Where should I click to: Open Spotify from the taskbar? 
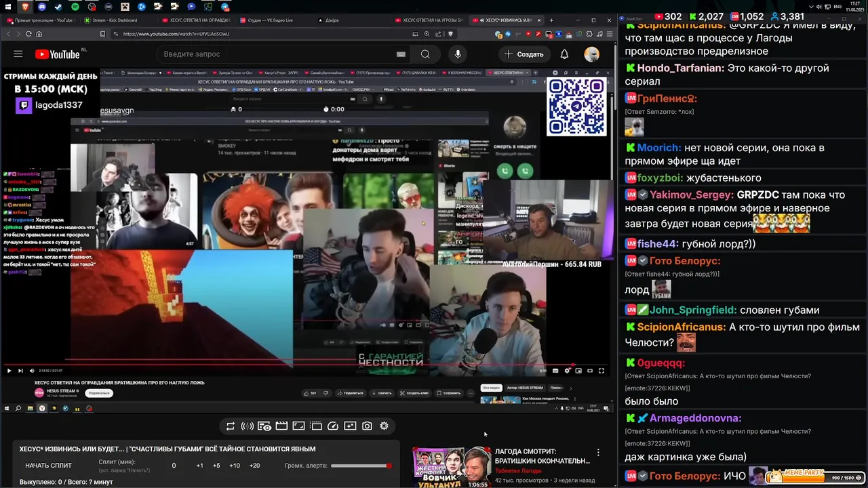point(75,6)
